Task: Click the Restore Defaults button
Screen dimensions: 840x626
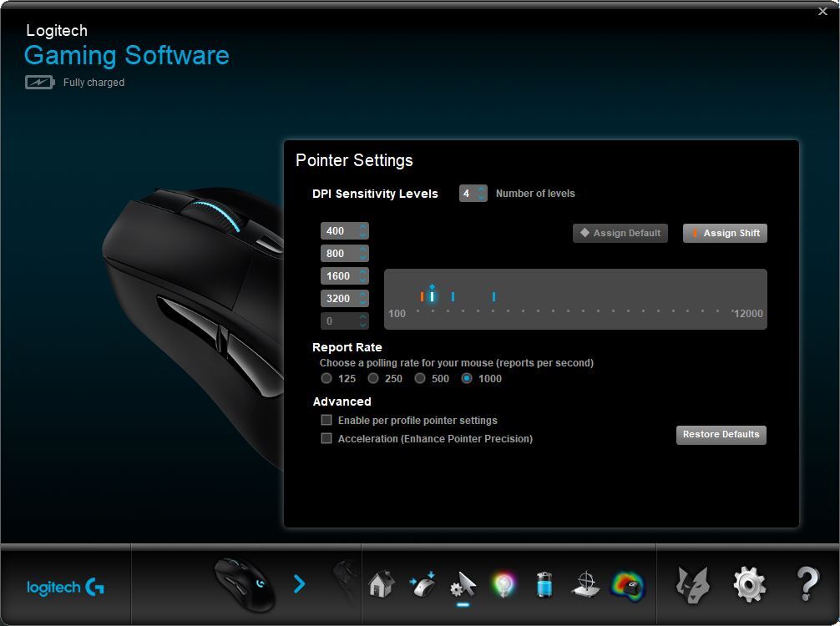Action: click(721, 435)
